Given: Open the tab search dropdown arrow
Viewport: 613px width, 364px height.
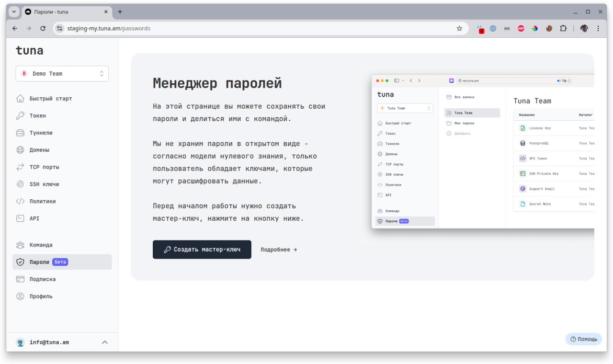Looking at the screenshot, I should [x=14, y=11].
